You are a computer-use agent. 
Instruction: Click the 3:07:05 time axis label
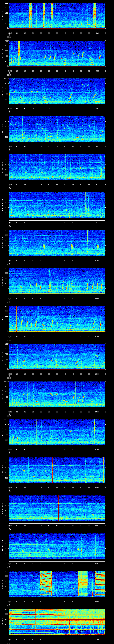9,184
